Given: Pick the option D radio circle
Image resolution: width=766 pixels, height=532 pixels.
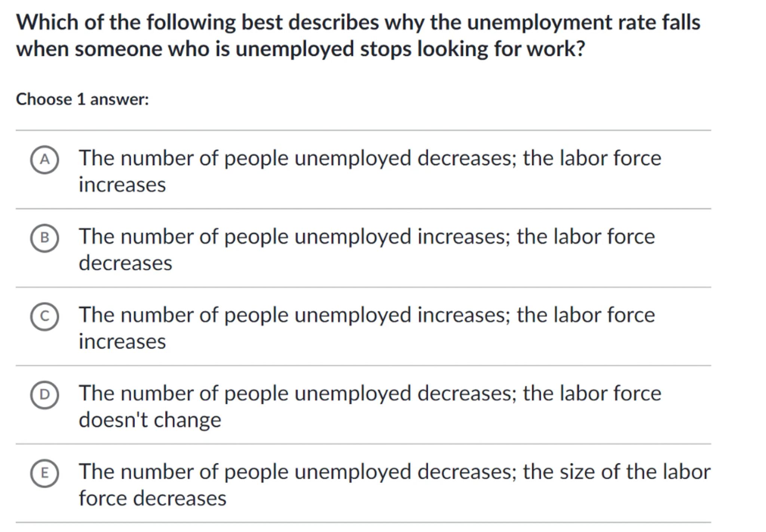Looking at the screenshot, I should click(x=45, y=395).
